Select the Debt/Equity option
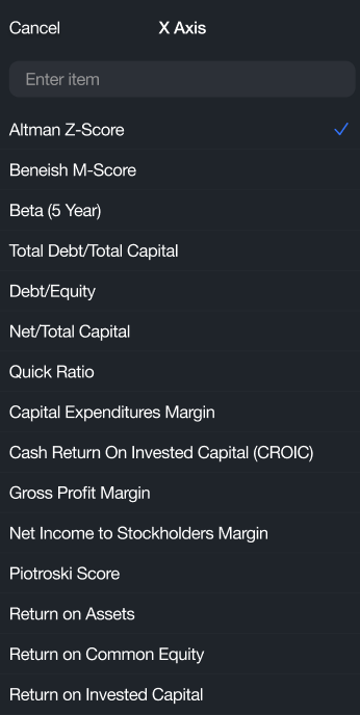The image size is (360, 716). click(180, 291)
